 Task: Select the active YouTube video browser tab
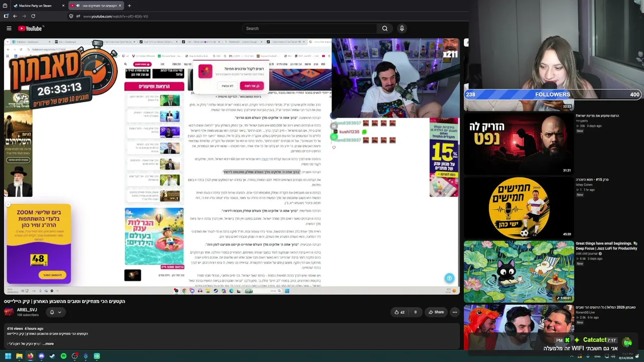(96, 6)
